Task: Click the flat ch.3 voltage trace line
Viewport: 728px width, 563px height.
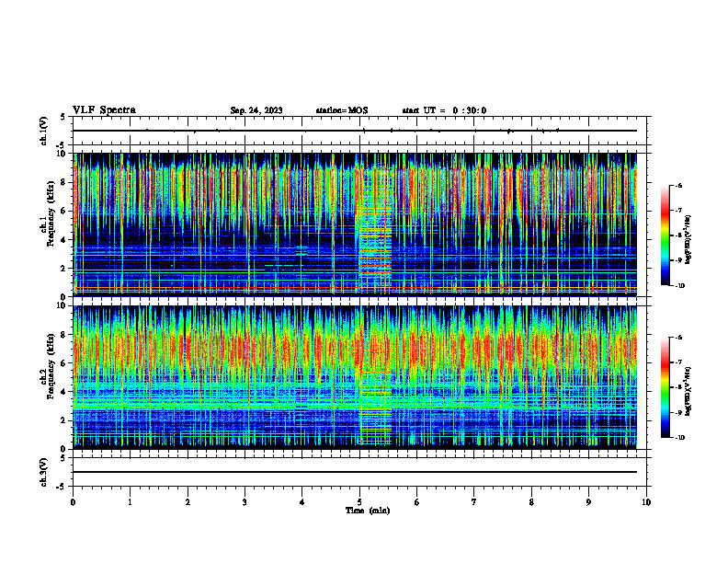Action: click(x=355, y=472)
